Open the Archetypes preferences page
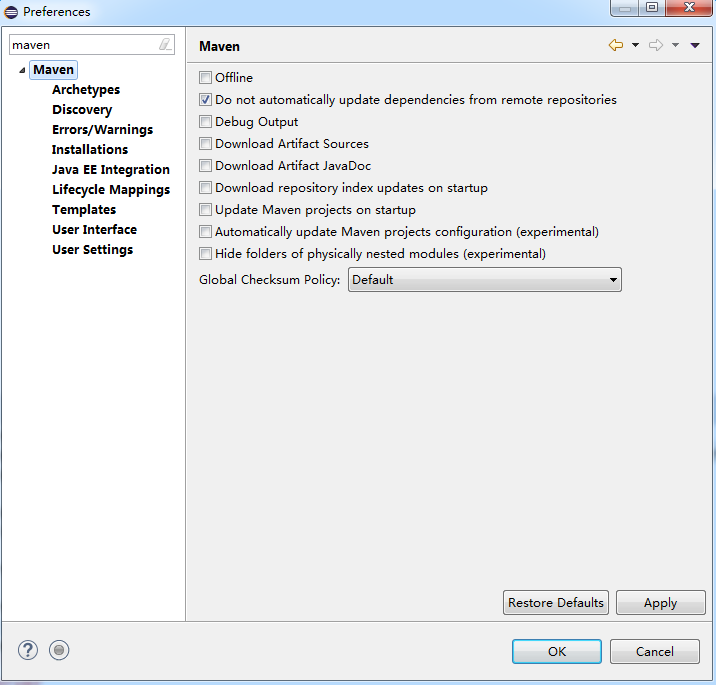The height and width of the screenshot is (685, 716). (x=86, y=90)
